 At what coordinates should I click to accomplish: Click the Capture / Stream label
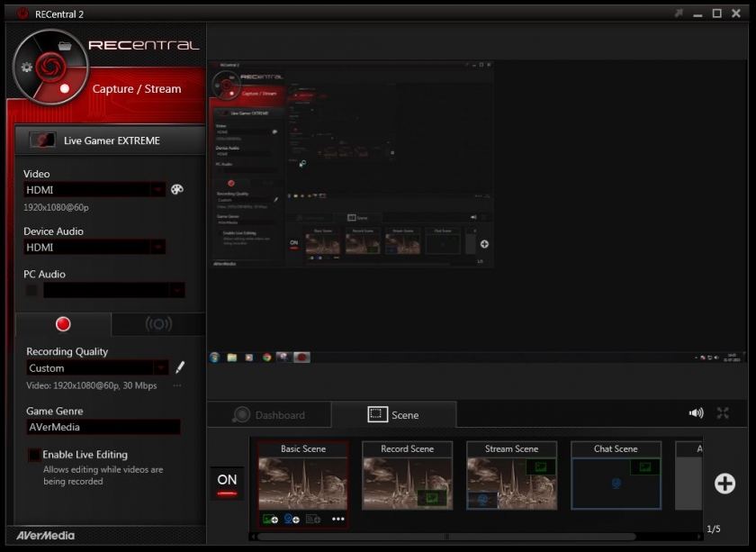[137, 89]
